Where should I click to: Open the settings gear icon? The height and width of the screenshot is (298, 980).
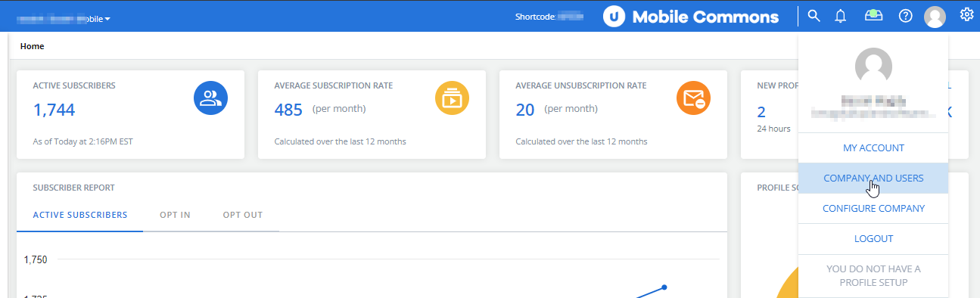pos(966,15)
